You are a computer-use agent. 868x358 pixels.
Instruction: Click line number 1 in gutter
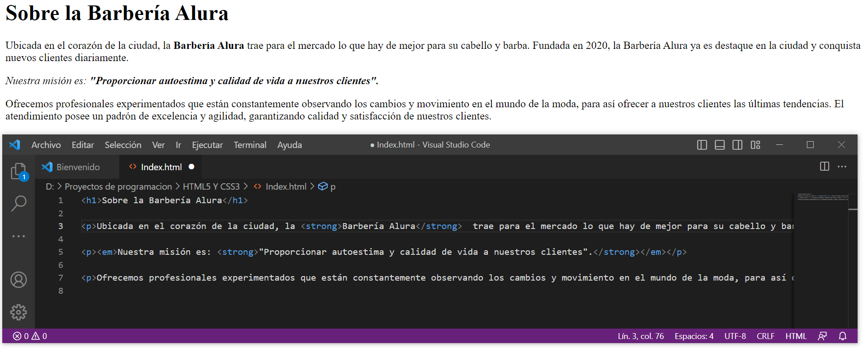pos(61,200)
